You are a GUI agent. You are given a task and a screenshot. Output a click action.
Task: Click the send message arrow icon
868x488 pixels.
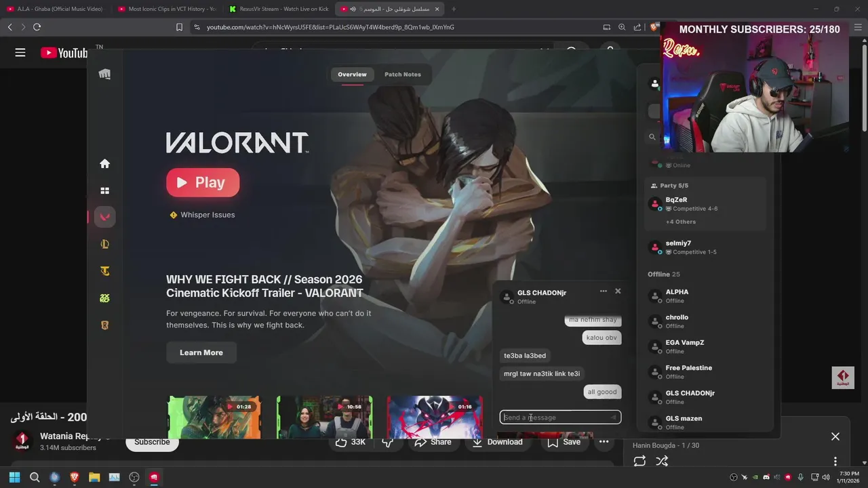[x=613, y=418]
